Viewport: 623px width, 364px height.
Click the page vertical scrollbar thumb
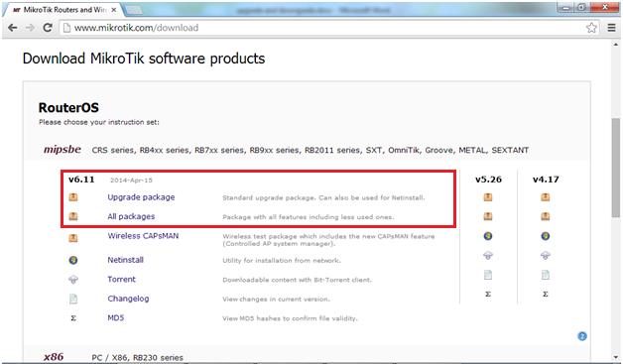pyautogui.click(x=616, y=168)
